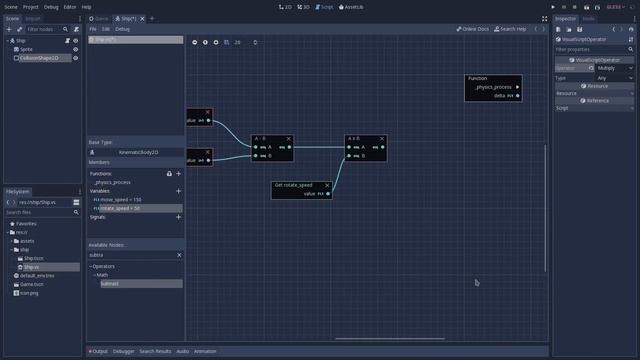Viewport: 640px width, 360px height.
Task: Open the Type dropdown showing Any
Action: [615, 78]
